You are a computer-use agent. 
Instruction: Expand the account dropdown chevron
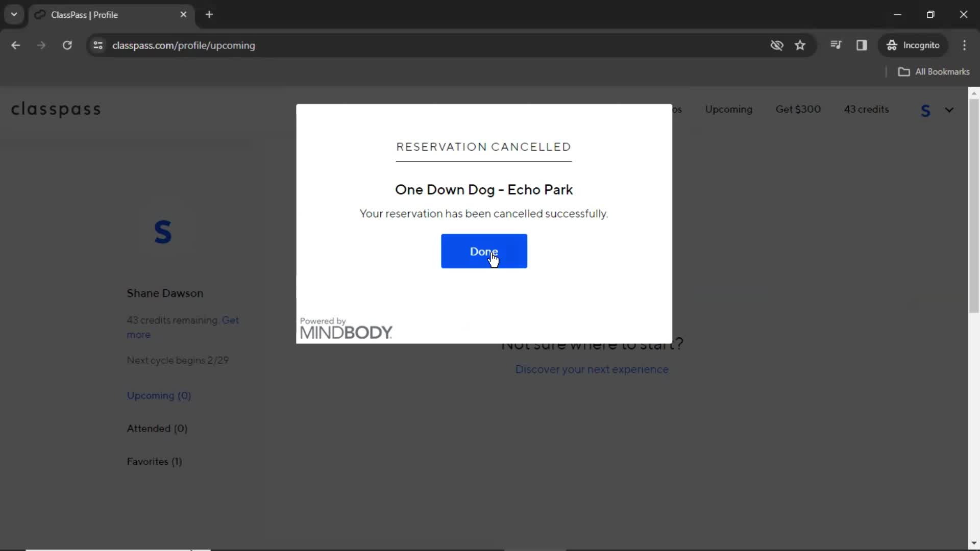[x=949, y=110]
